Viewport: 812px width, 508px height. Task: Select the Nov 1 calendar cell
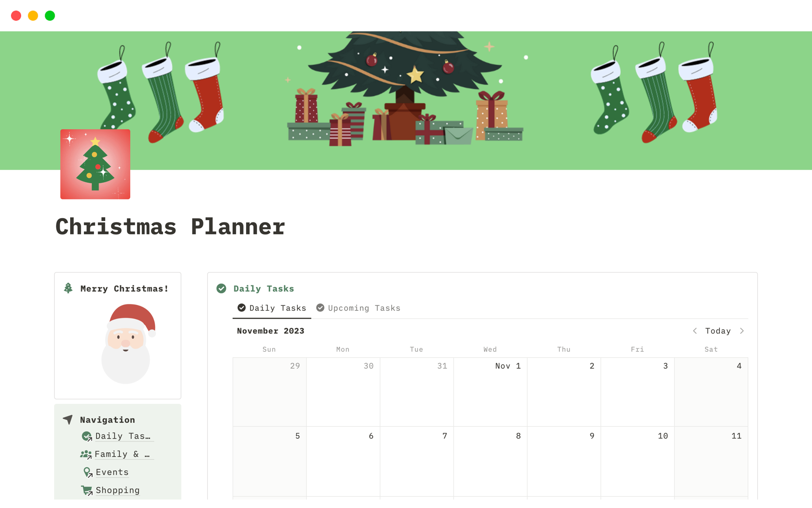point(490,392)
